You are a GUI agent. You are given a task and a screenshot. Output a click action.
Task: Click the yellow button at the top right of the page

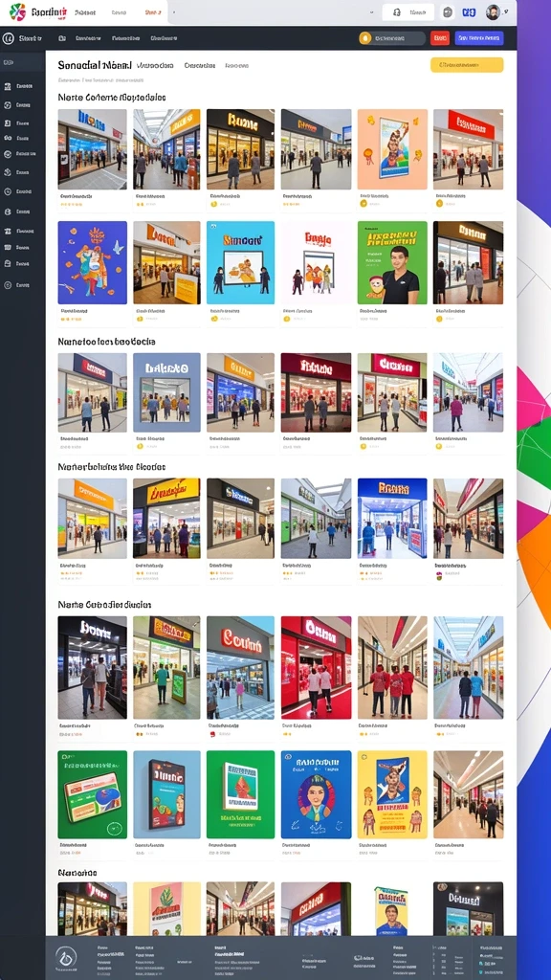click(467, 64)
